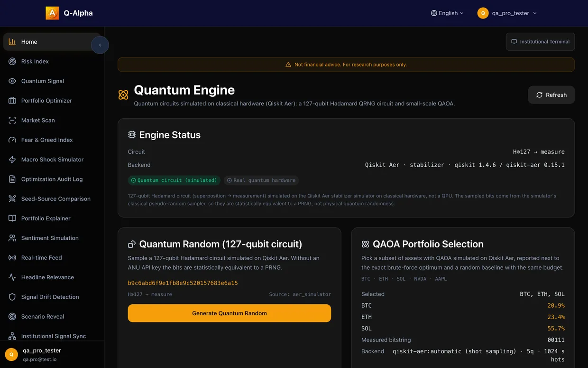Click the globe language icon

(434, 13)
